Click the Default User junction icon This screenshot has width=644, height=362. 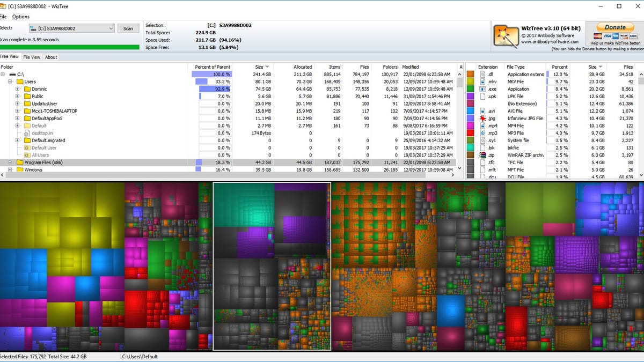(27, 147)
